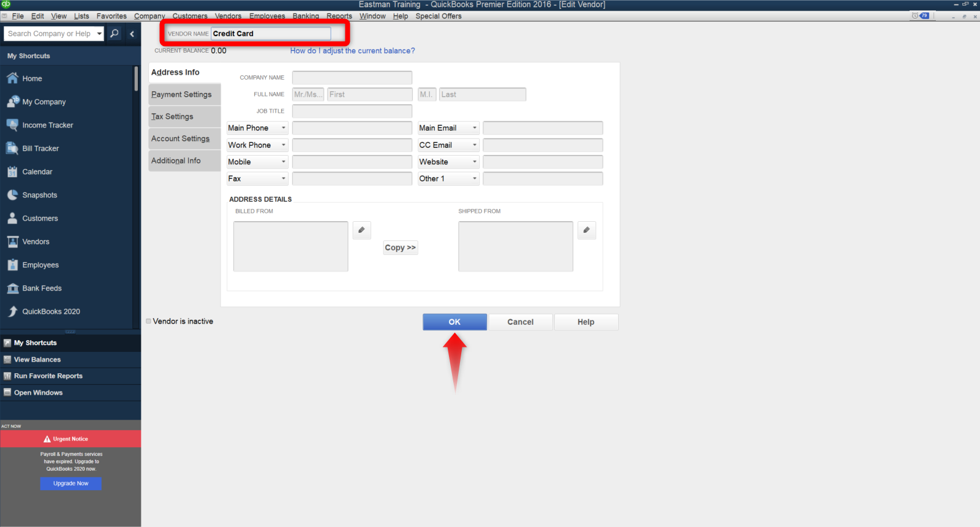The width and height of the screenshot is (980, 527).
Task: Open Income Tracker icon in sidebar
Action: 12,125
